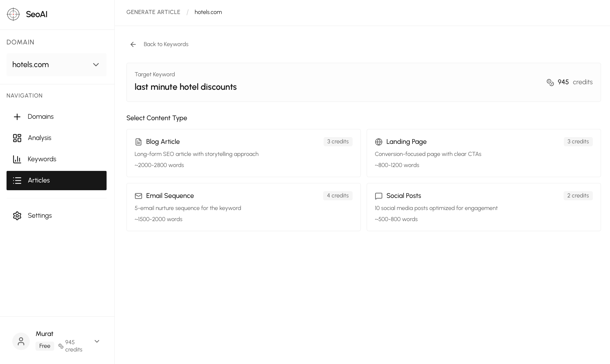Select the Domains plus icon

click(17, 117)
